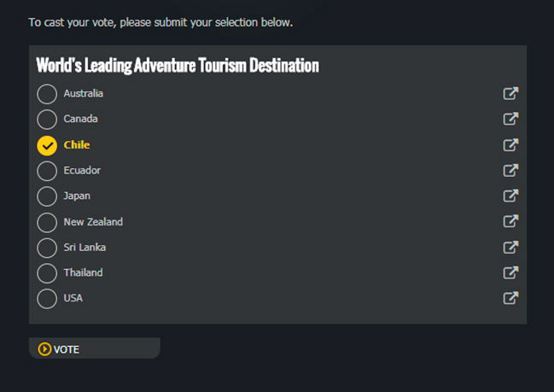The height and width of the screenshot is (392, 554).
Task: Open Ecuador's external link icon
Action: 510,171
